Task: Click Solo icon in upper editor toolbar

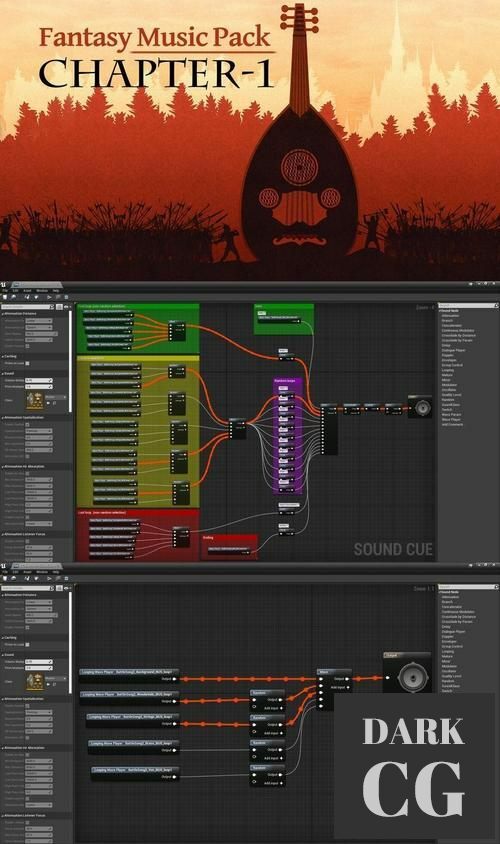Action: point(27,297)
